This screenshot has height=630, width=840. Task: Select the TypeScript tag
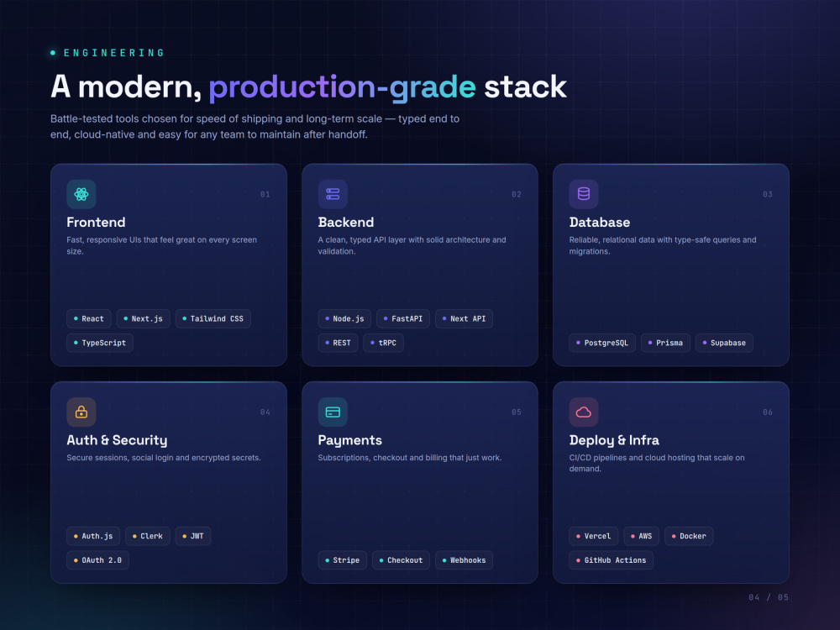[100, 343]
